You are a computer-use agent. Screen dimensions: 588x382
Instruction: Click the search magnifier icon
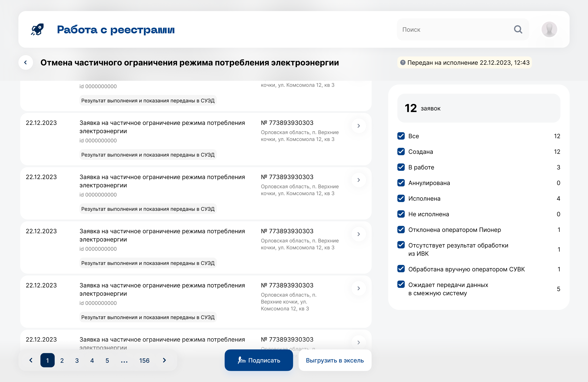point(518,29)
